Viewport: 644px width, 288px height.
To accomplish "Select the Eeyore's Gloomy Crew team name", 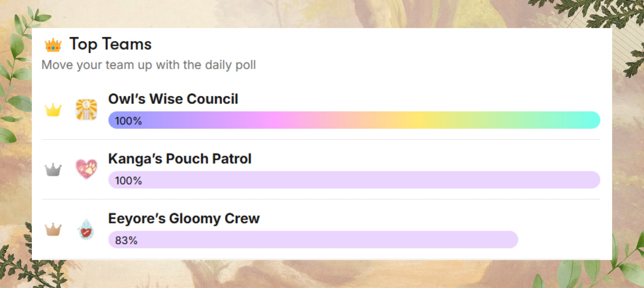I will tap(184, 219).
